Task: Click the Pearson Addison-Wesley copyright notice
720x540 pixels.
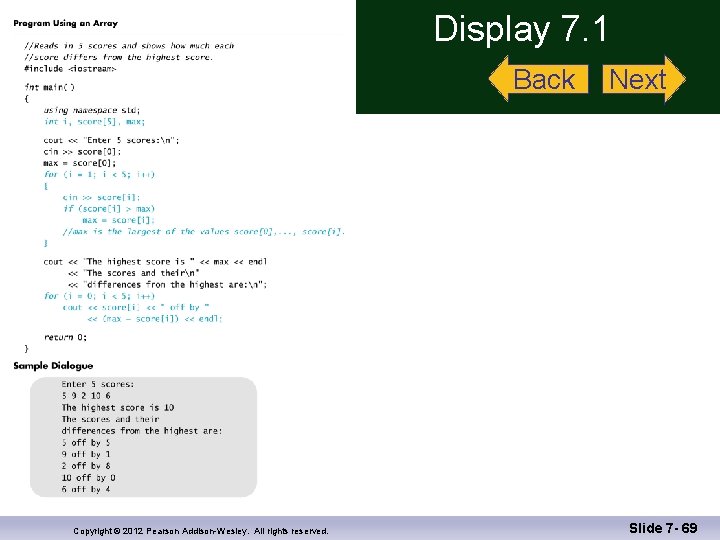Action: pyautogui.click(x=201, y=531)
